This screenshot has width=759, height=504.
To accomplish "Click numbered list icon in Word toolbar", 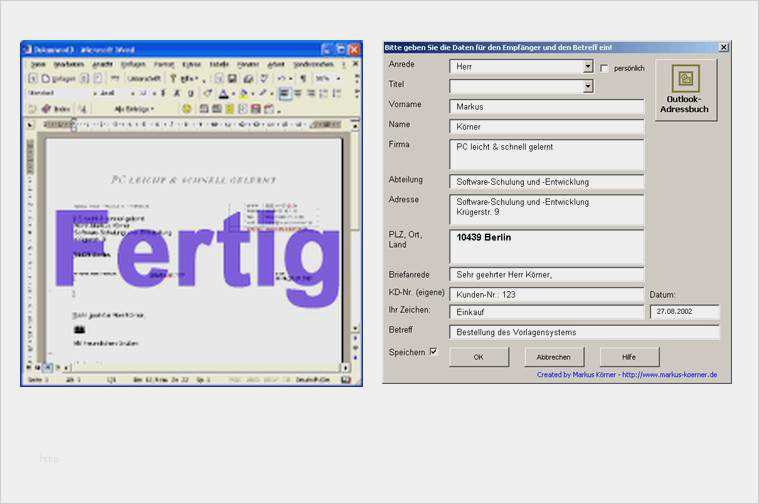I will 324,93.
